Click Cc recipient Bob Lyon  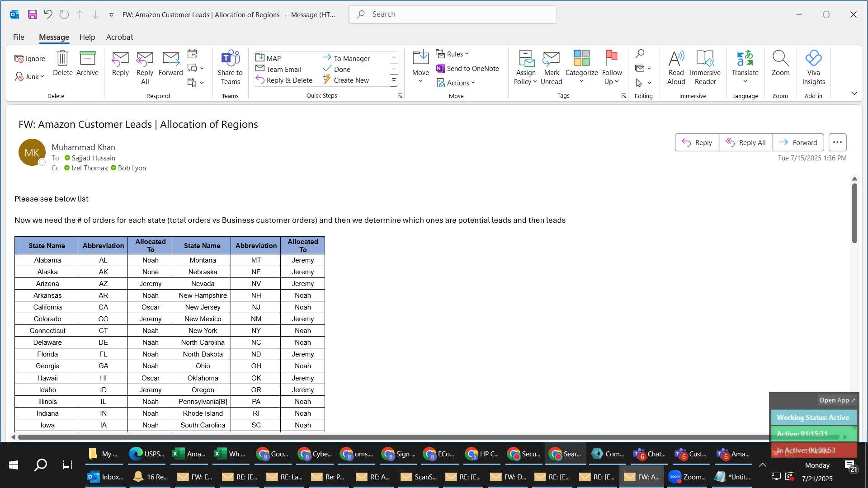coord(132,168)
